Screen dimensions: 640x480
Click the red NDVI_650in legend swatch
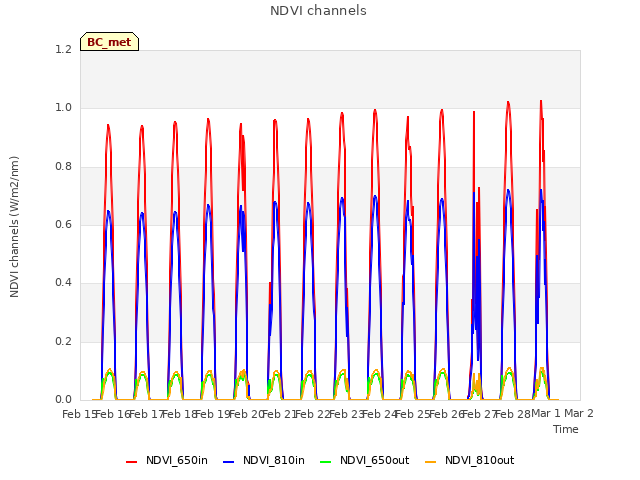[131, 462]
